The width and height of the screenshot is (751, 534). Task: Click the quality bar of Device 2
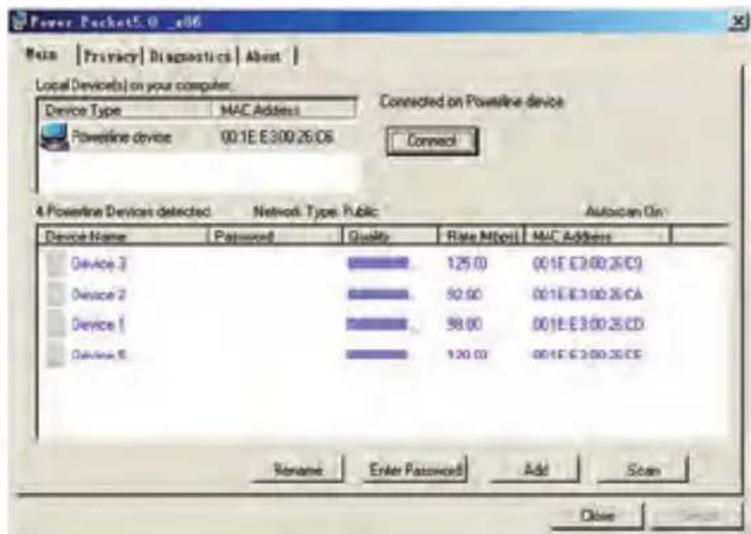[378, 294]
